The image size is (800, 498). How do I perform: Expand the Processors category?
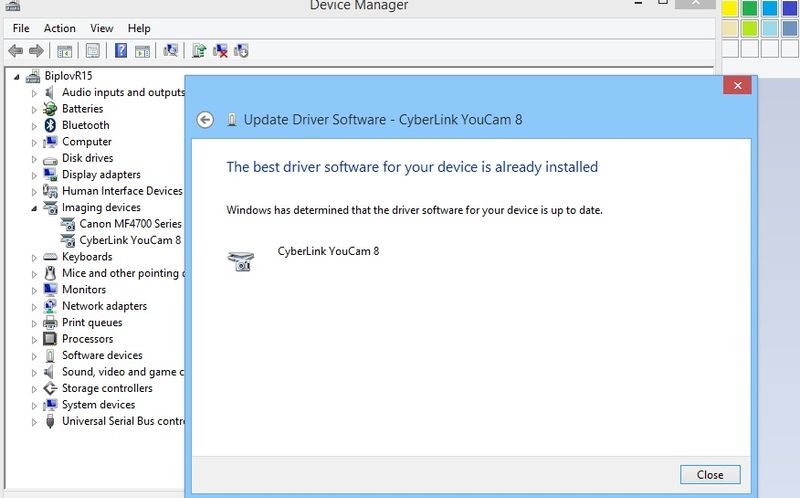(34, 339)
